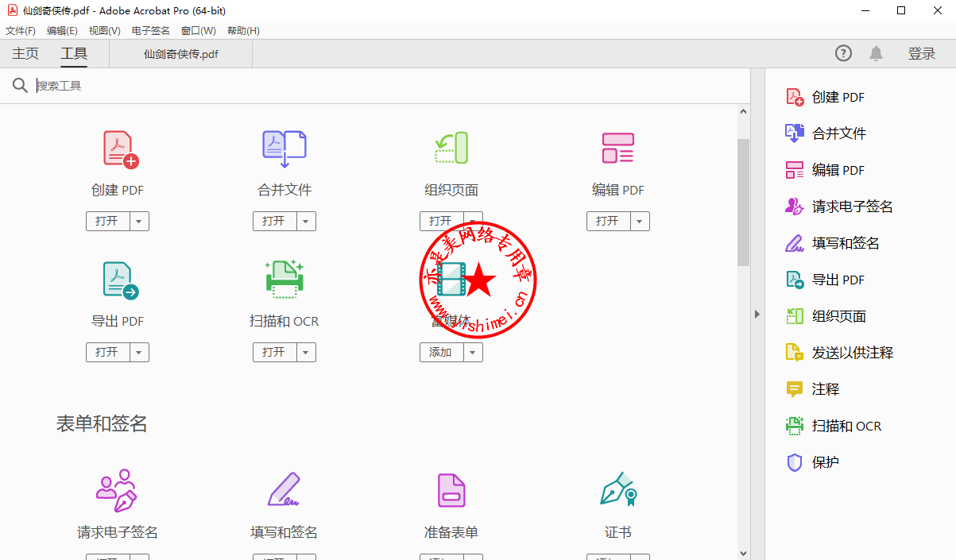This screenshot has height=560, width=956.
Task: Click 打开 button under 扫描和 OCR
Action: click(x=274, y=352)
